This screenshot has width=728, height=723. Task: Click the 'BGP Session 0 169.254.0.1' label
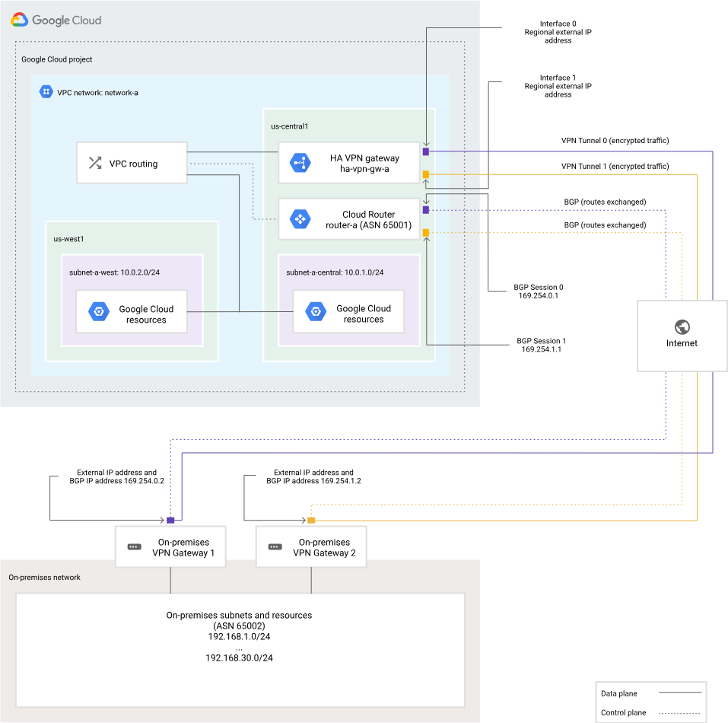539,291
